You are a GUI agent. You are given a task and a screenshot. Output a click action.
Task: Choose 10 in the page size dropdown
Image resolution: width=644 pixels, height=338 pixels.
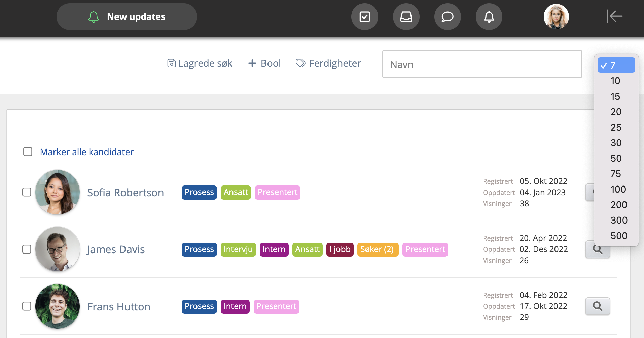pyautogui.click(x=615, y=81)
